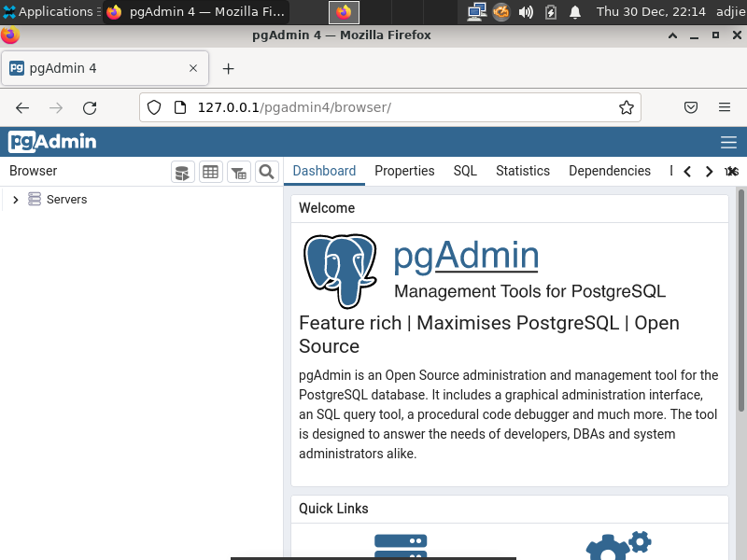Click the dashboard vertical scrollbar
The height and width of the screenshot is (560, 747).
pos(740,301)
